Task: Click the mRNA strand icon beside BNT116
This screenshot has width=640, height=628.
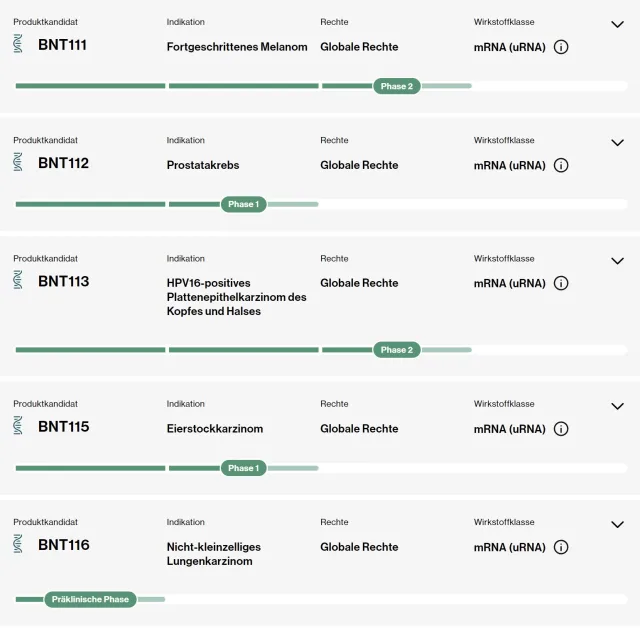Action: point(18,544)
